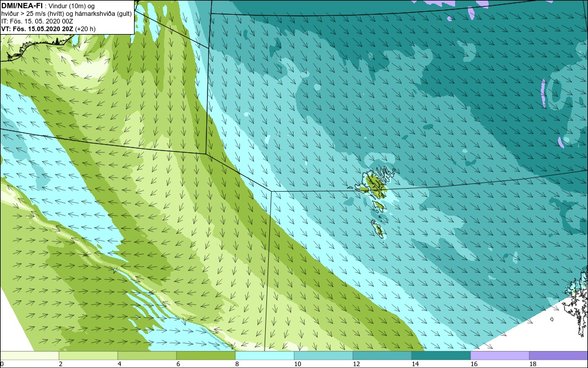Click the legend value label 10

click(298, 364)
